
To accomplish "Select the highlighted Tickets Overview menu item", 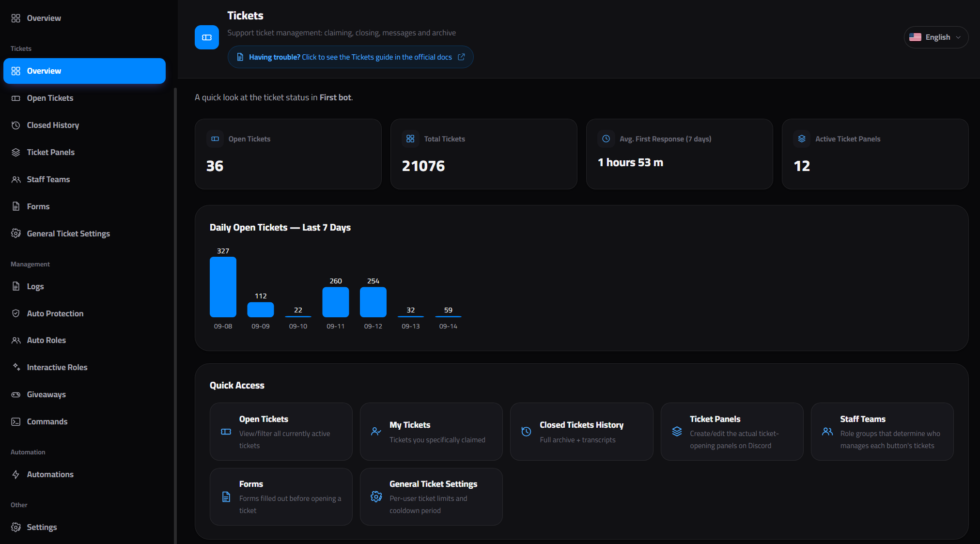I will pyautogui.click(x=84, y=71).
